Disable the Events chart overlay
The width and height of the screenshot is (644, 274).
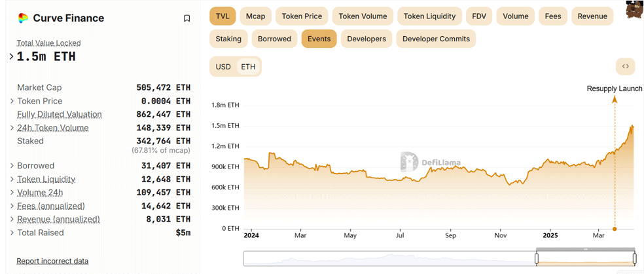point(319,39)
